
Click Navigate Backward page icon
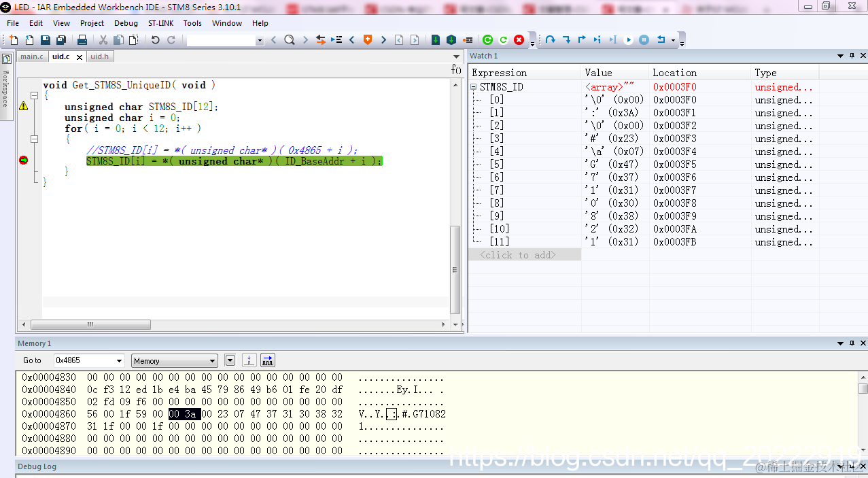(x=399, y=40)
